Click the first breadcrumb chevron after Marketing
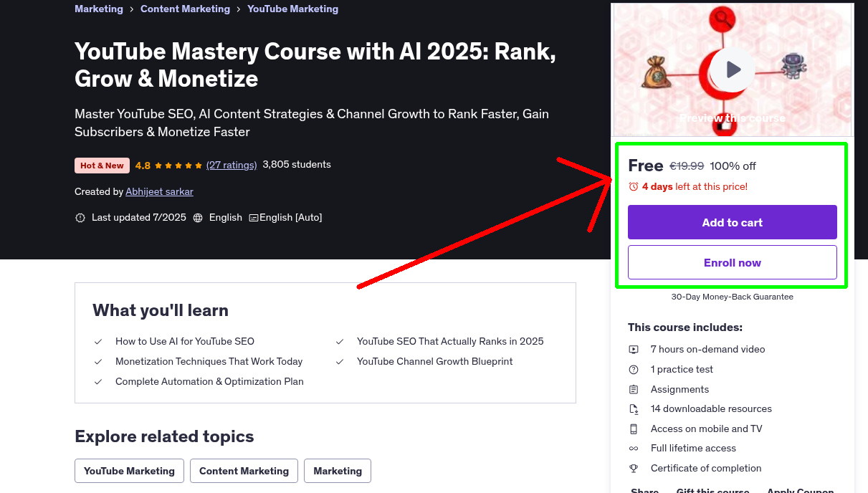This screenshot has width=868, height=493. (x=132, y=10)
